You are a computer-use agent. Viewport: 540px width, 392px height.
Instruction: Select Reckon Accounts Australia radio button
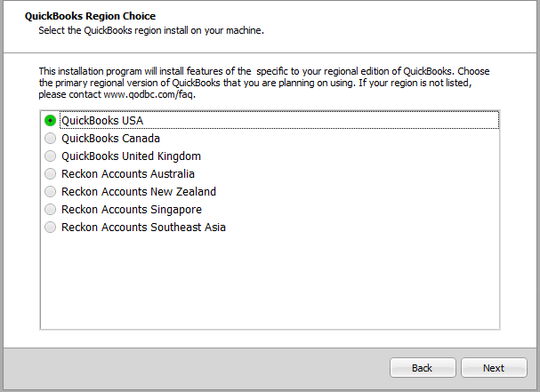(x=51, y=174)
